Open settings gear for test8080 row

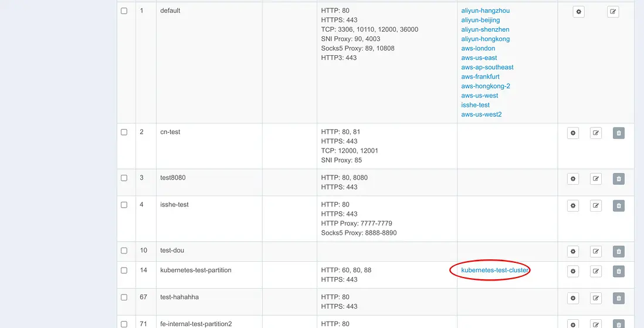tap(573, 179)
